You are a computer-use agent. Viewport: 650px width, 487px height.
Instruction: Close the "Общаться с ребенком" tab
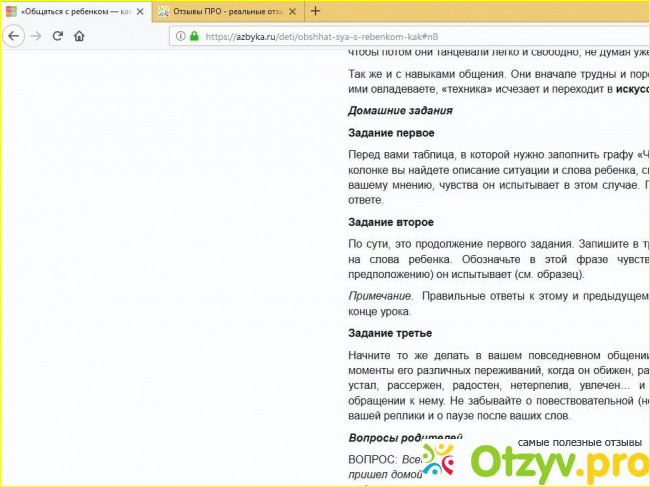point(139,11)
